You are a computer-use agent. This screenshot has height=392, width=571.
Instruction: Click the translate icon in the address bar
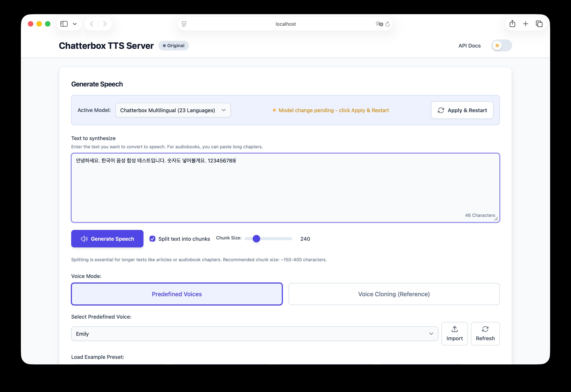pos(379,24)
